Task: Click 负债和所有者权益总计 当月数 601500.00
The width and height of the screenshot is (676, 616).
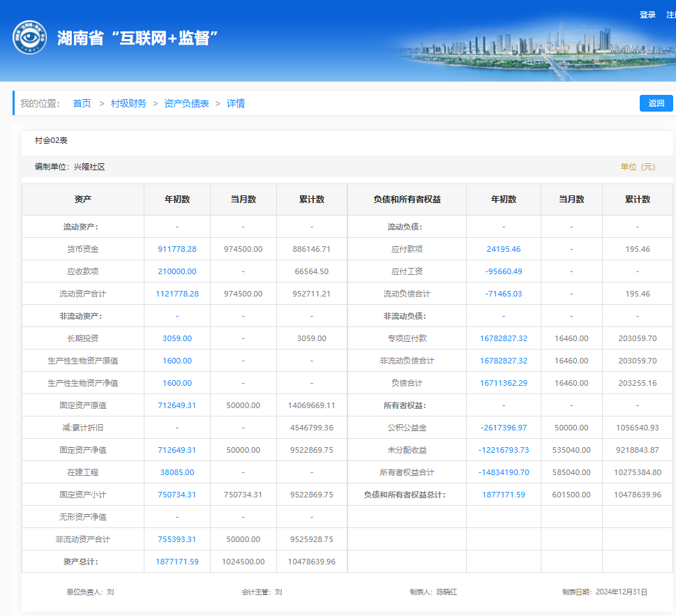Action: pos(571,495)
